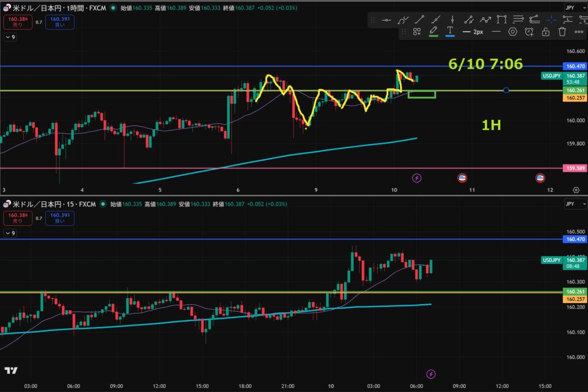The height and width of the screenshot is (392, 588).
Task: Open time axis settings gear on 1H chart
Action: [x=576, y=190]
